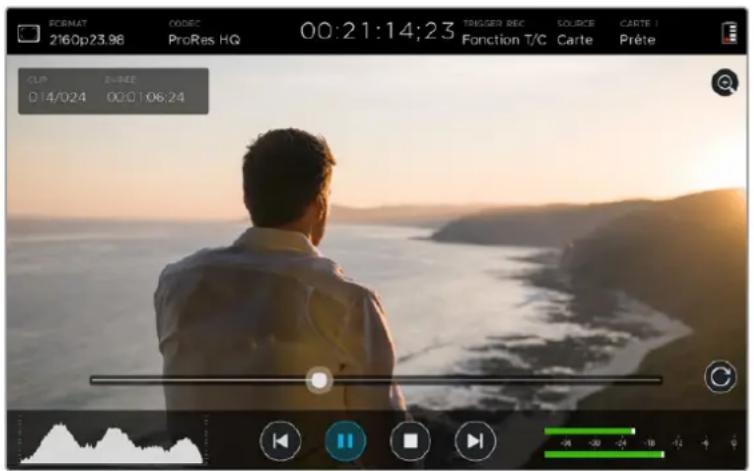Skip to the next clip
This screenshot has height=471, width=754.
click(x=475, y=441)
